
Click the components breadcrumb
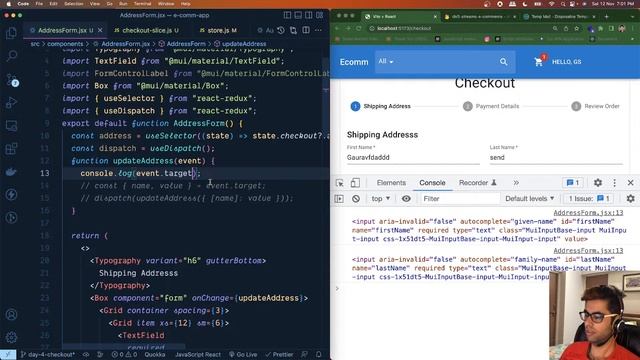[65, 44]
